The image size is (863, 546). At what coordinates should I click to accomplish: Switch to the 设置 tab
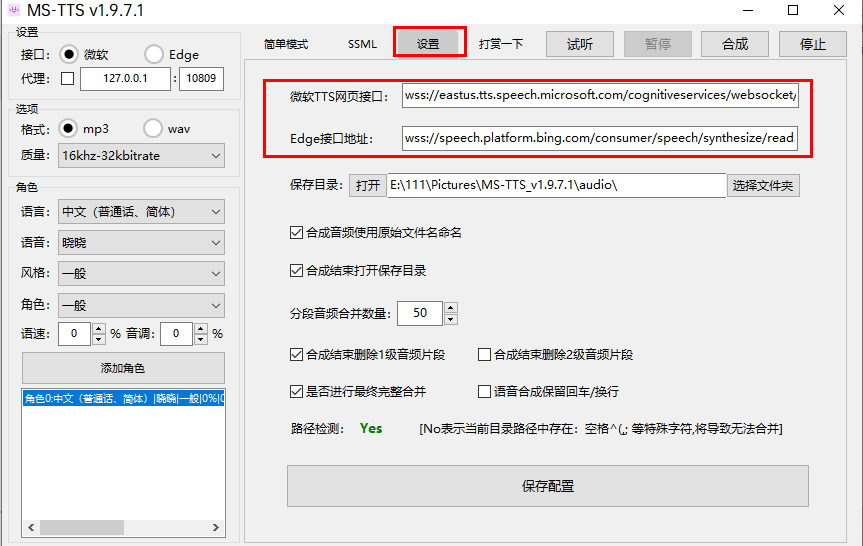(x=428, y=44)
